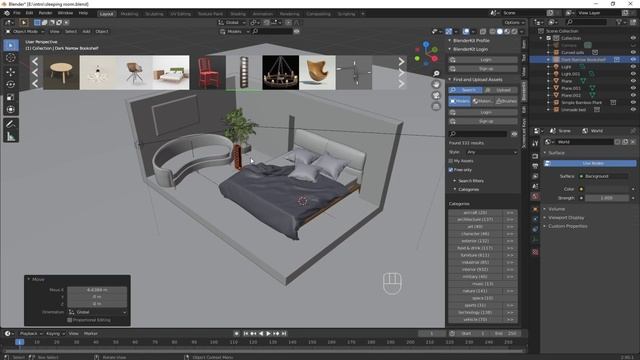The height and width of the screenshot is (360, 640).
Task: Click the first Login button
Action: click(x=483, y=60)
